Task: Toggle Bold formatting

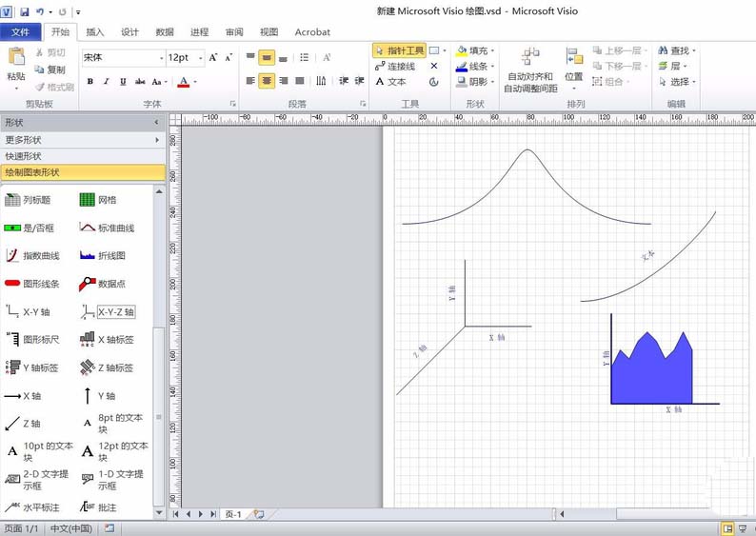Action: (x=90, y=82)
